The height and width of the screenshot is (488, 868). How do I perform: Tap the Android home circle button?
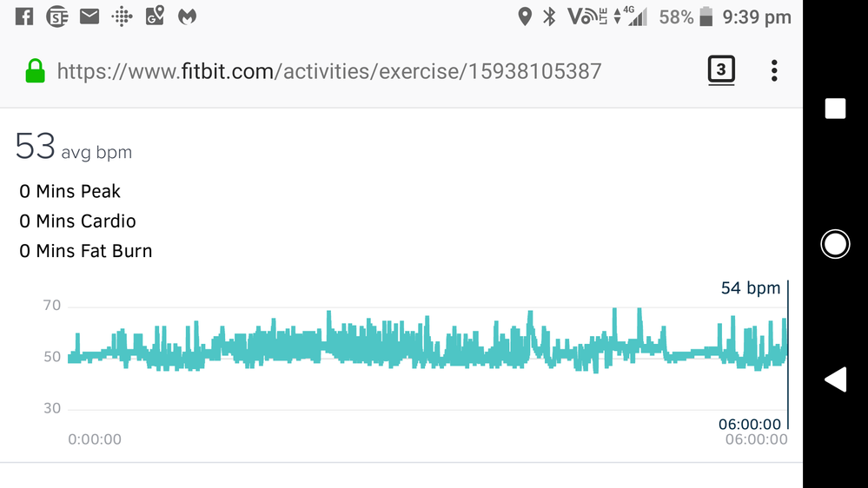pos(835,244)
